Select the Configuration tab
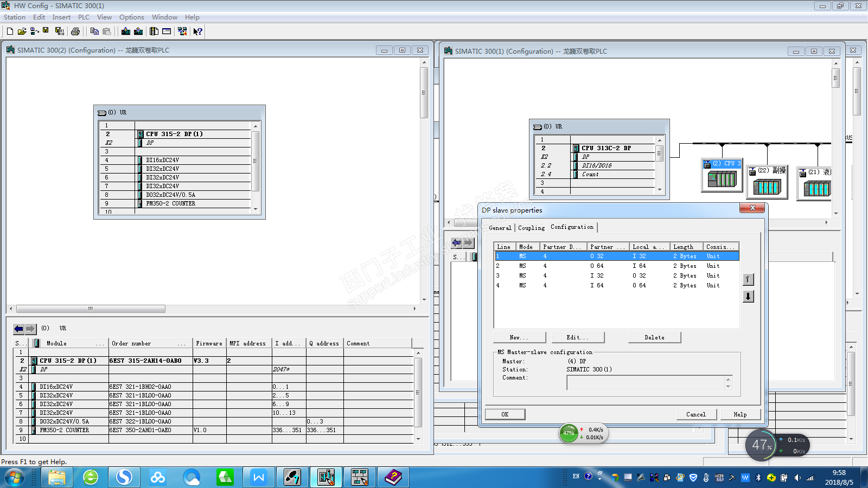This screenshot has height=488, width=868. (x=572, y=227)
